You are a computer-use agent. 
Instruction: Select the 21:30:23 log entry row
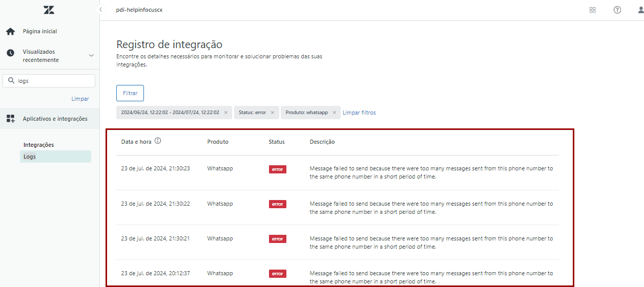pos(337,172)
